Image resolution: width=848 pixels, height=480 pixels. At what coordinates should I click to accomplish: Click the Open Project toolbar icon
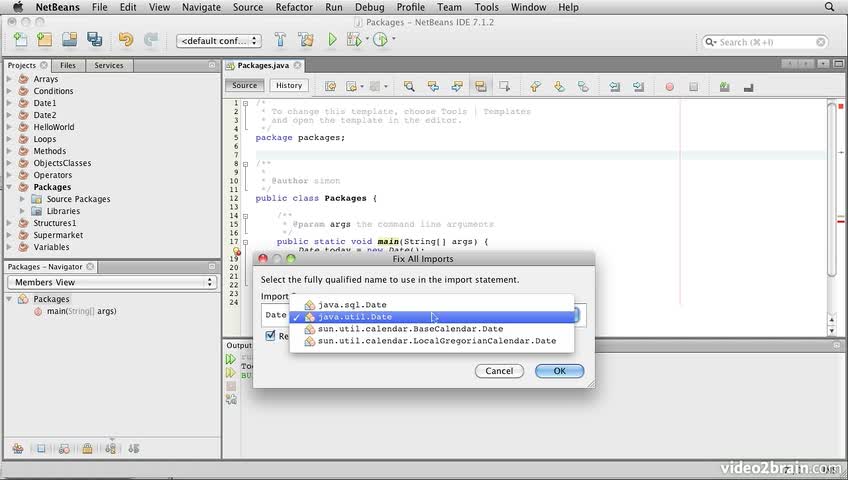[x=69, y=39]
